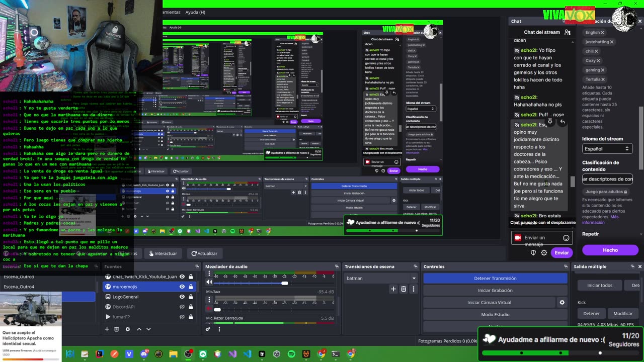Adjust the Mic/Aux volume slider
The width and height of the screenshot is (644, 362).
217,309
